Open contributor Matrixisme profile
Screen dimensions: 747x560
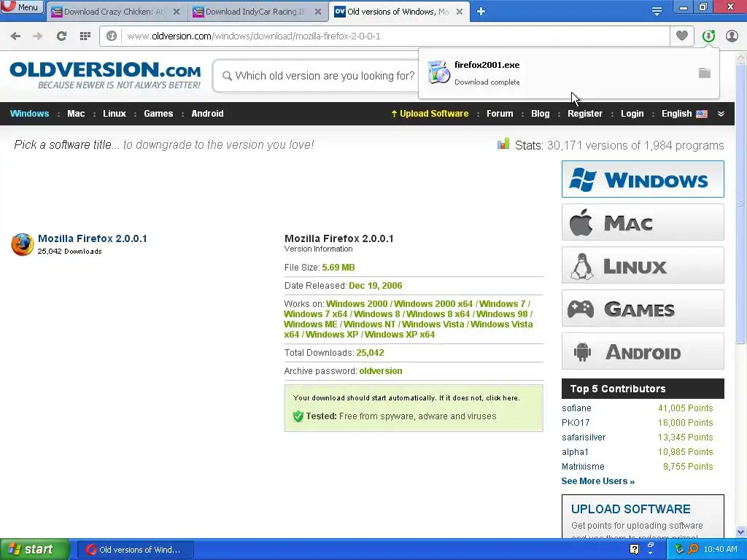coord(583,467)
